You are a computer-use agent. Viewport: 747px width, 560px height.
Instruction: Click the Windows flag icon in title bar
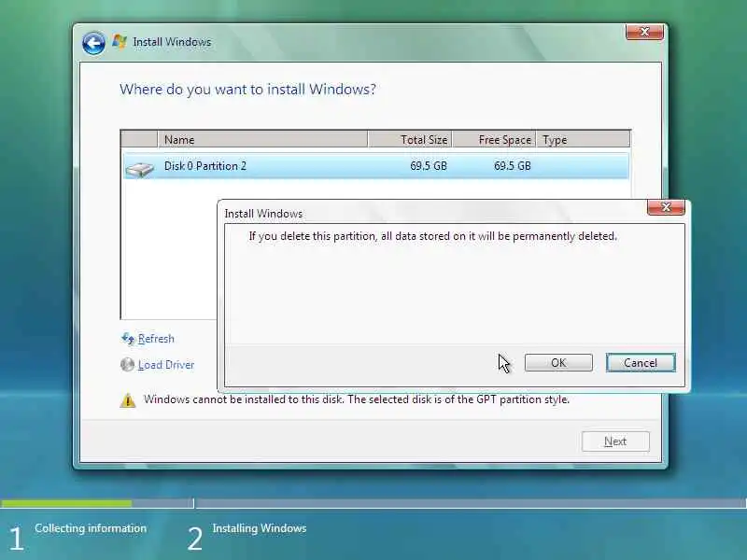point(120,42)
